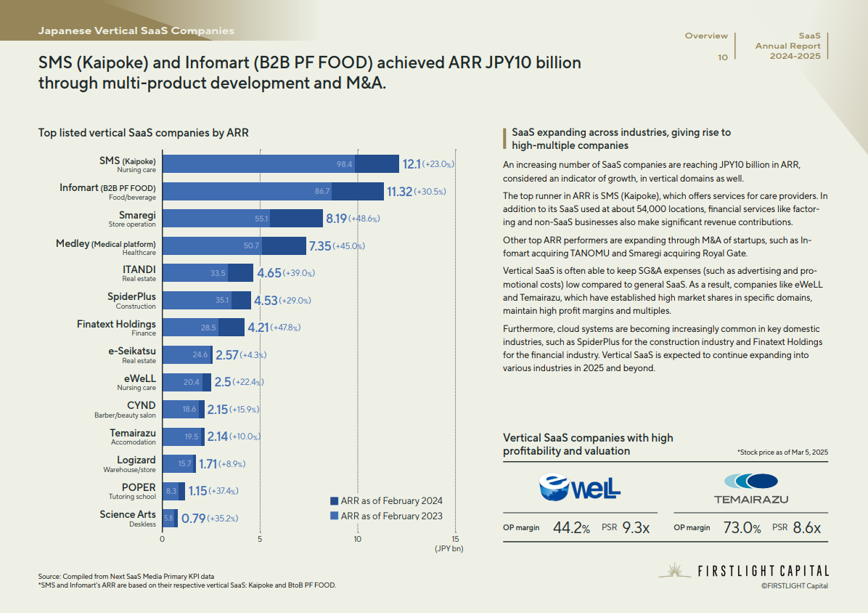The image size is (868, 613).
Task: Click the 'Source: Compiled from Next SaaS Media' footnote
Action: [x=126, y=577]
